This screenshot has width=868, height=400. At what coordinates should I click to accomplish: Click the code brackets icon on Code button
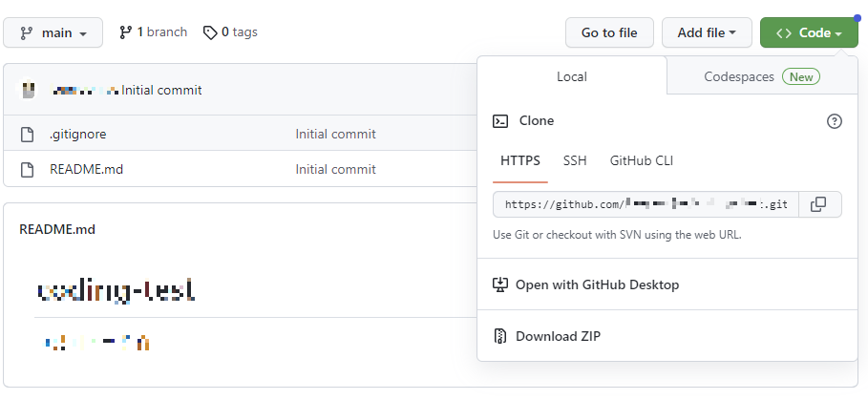pyautogui.click(x=784, y=33)
